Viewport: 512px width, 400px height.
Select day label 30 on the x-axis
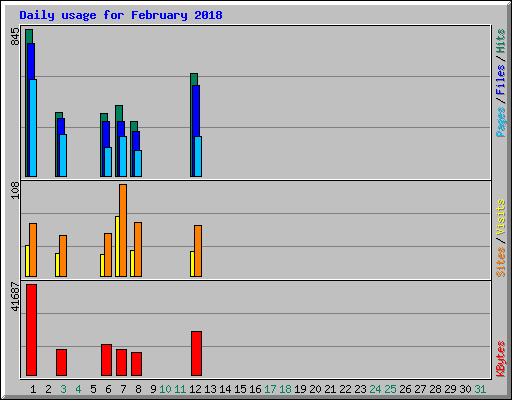465,389
